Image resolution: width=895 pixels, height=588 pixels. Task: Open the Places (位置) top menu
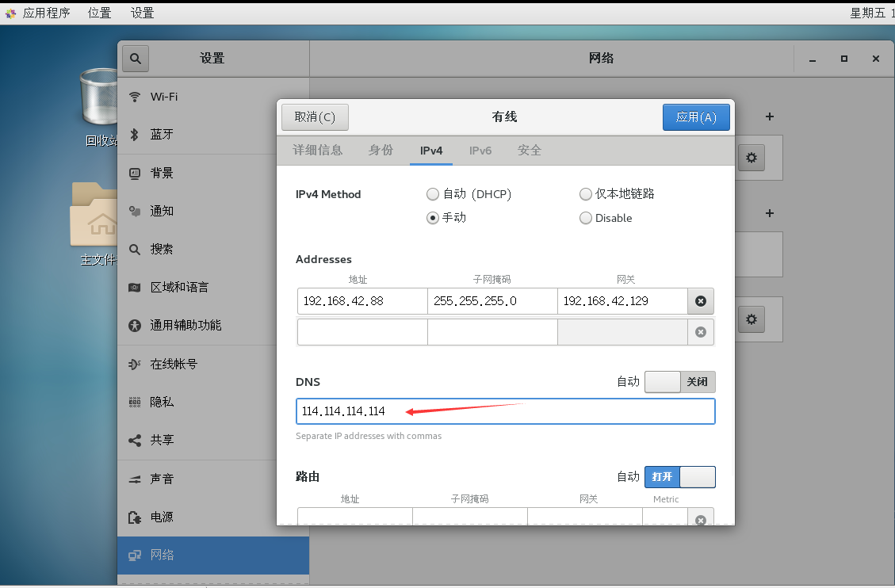(x=99, y=13)
